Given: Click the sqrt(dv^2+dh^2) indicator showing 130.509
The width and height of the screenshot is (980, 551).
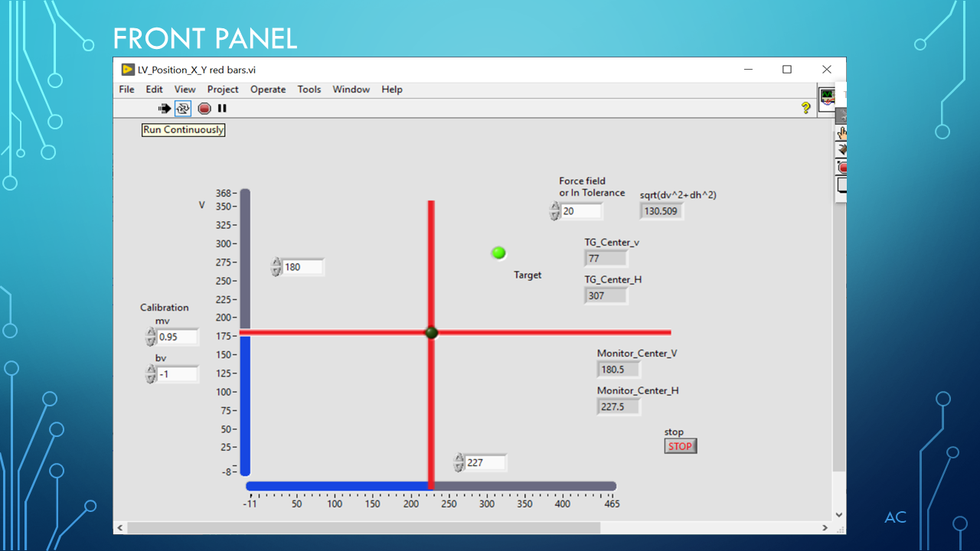Looking at the screenshot, I should 661,211.
